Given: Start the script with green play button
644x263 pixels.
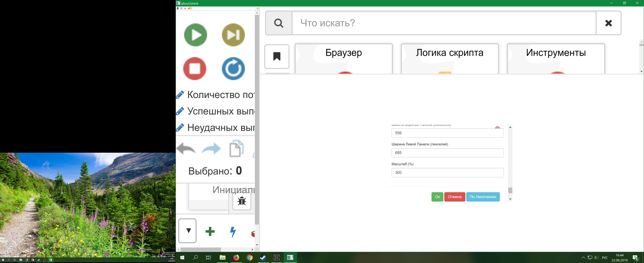Looking at the screenshot, I should tap(196, 35).
